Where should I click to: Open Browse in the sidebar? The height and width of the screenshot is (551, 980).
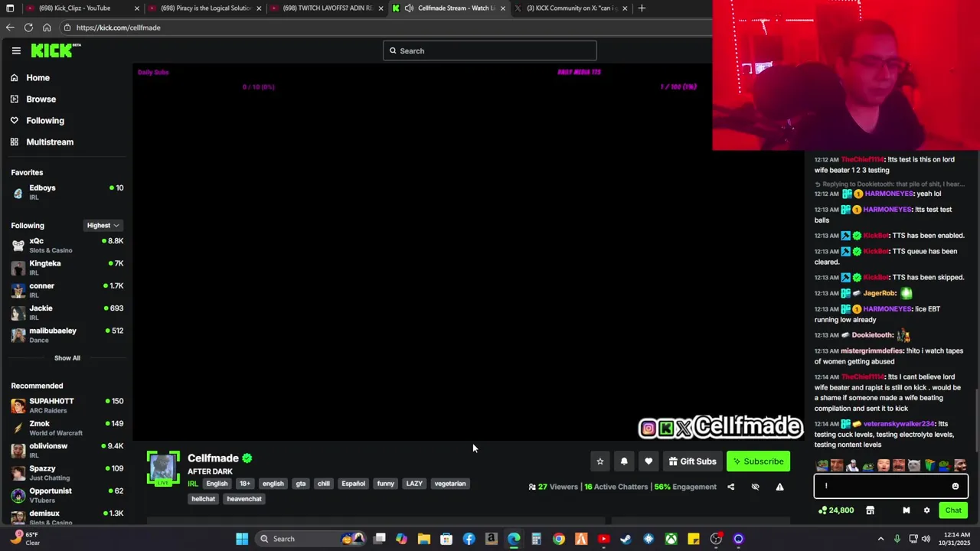(x=41, y=99)
